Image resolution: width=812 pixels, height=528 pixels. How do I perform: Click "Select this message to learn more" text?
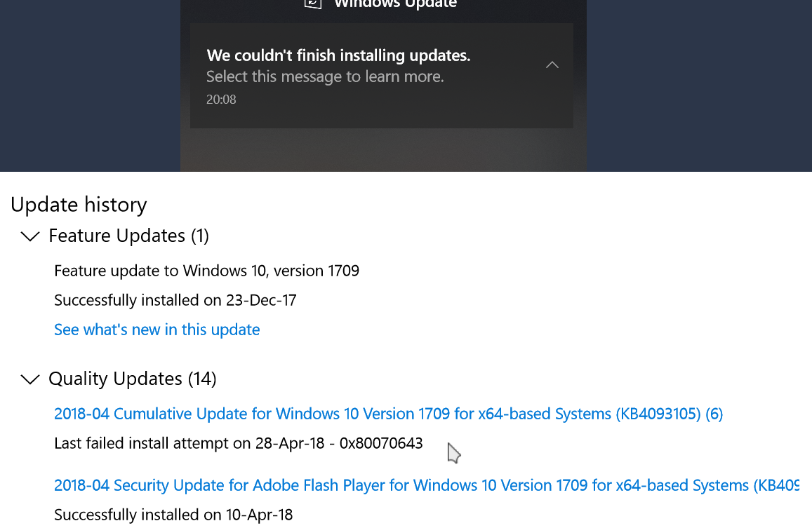click(x=325, y=76)
